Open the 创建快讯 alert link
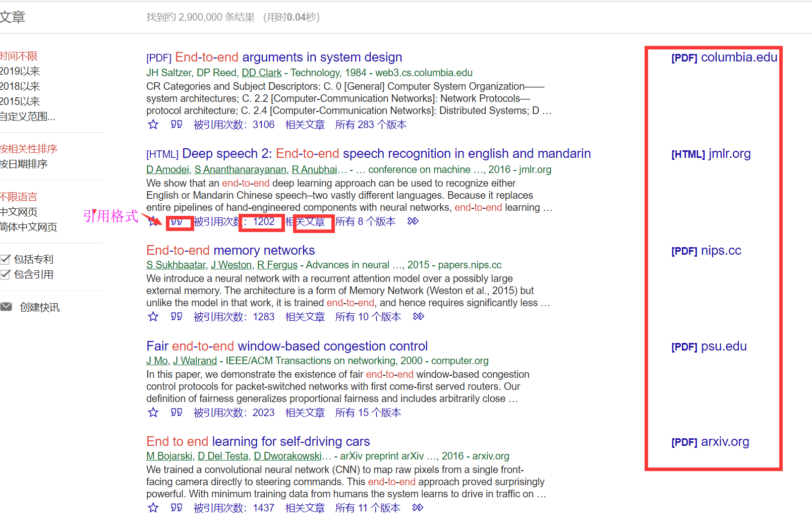 pos(40,307)
